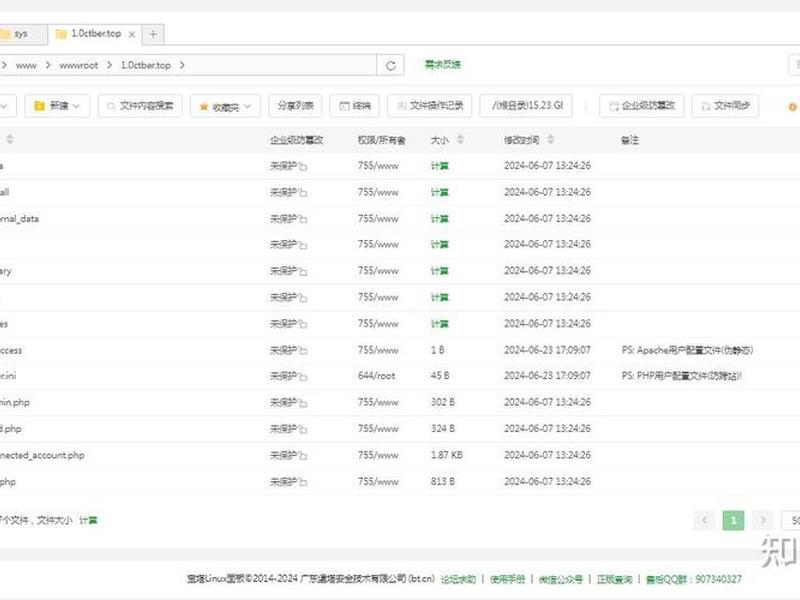Click the 企业级防篡改 column header

coord(296,140)
